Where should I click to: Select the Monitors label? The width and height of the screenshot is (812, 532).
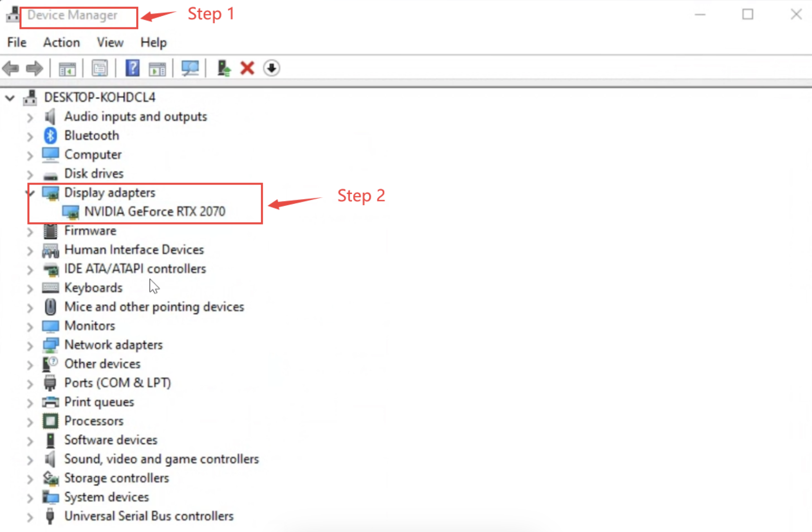pos(90,326)
